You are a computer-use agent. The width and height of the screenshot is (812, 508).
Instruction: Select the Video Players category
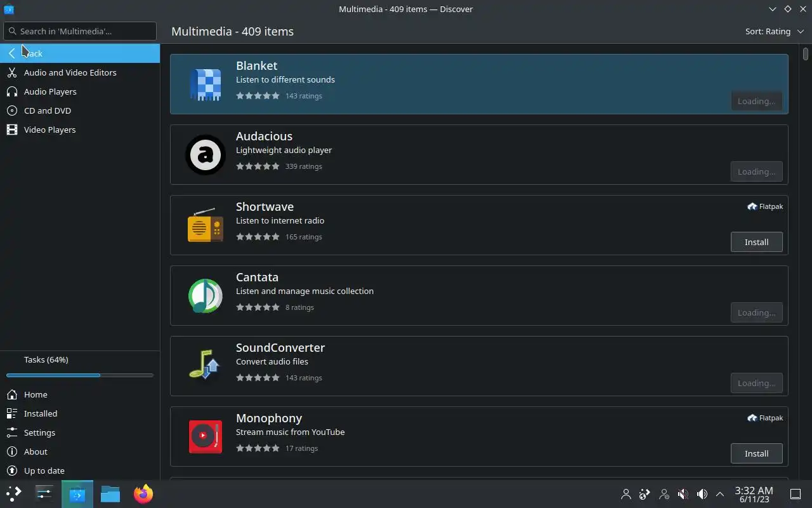click(80, 130)
